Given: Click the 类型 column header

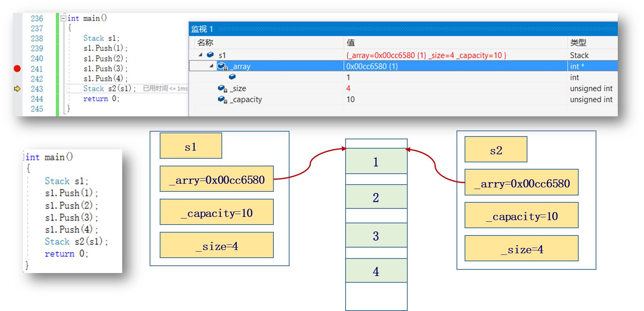Looking at the screenshot, I should [578, 42].
